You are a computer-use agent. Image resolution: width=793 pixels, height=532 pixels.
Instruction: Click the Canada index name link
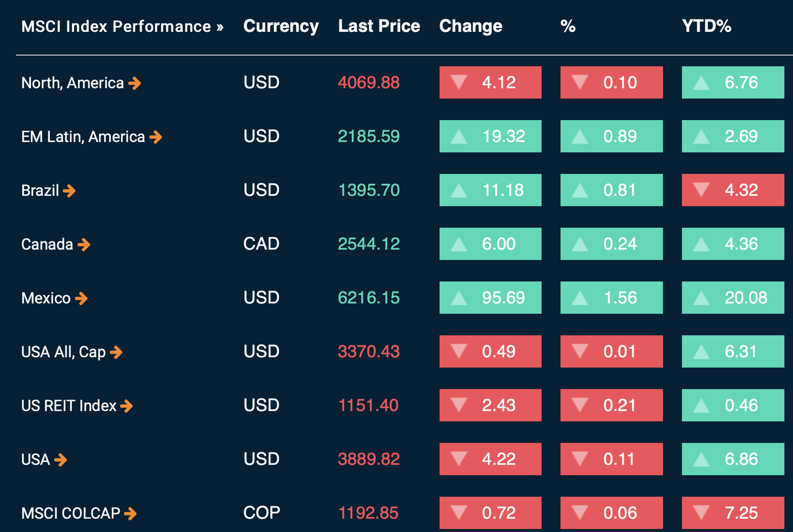(x=47, y=245)
